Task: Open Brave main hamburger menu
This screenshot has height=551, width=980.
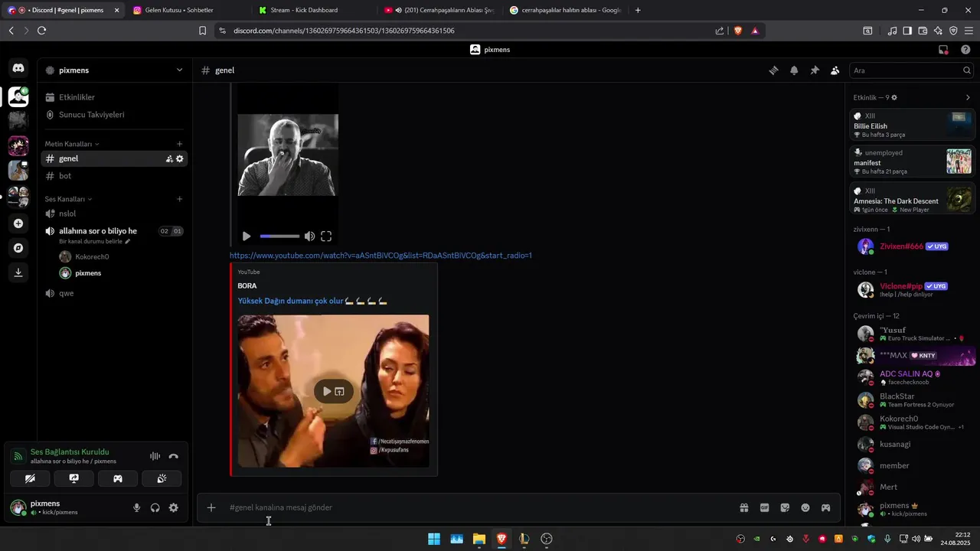Action: [x=969, y=31]
